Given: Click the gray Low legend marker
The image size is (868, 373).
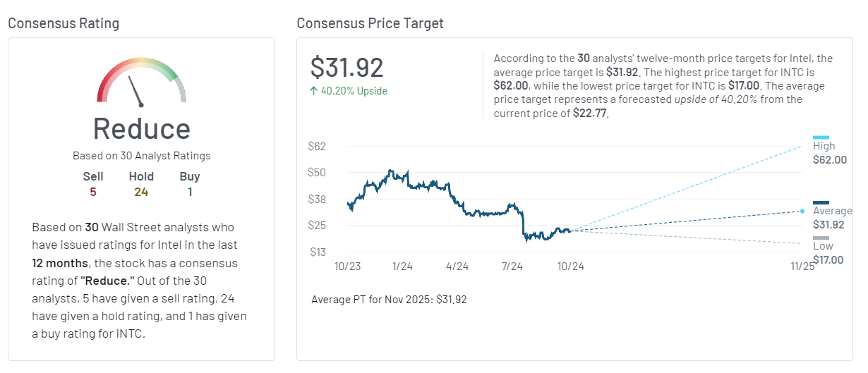Looking at the screenshot, I should point(821,238).
